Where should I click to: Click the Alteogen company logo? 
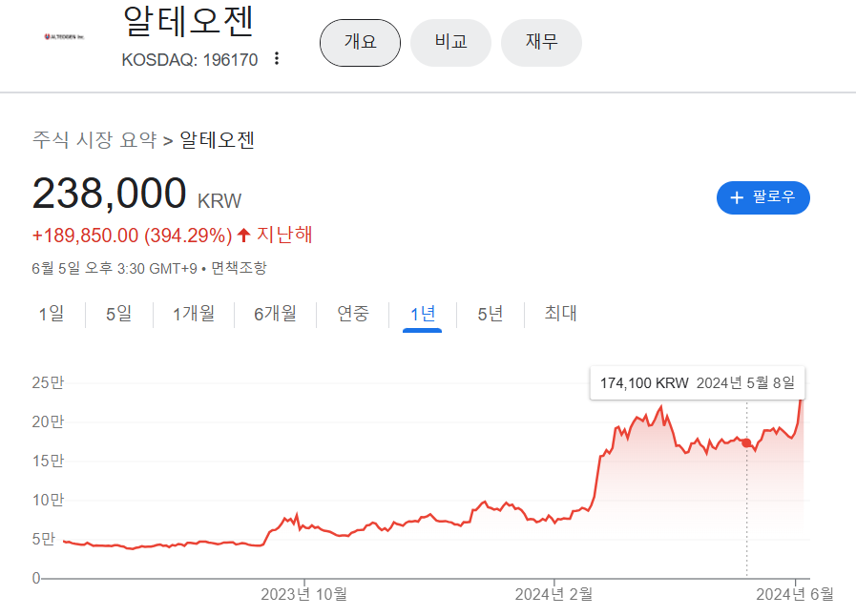(x=65, y=37)
